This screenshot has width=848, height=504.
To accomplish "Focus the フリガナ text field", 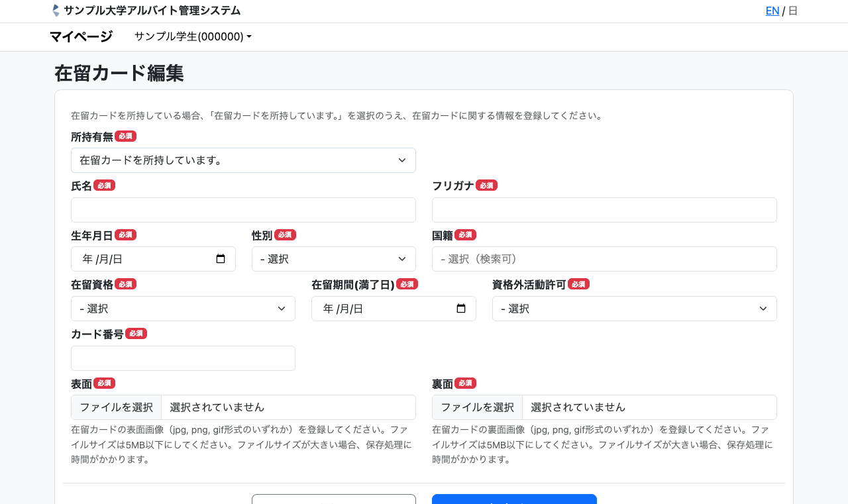I will [604, 210].
